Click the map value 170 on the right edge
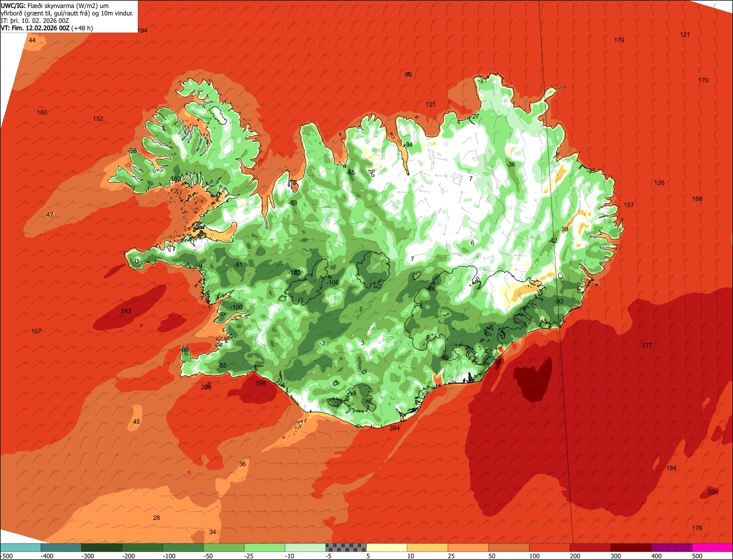 pyautogui.click(x=703, y=80)
